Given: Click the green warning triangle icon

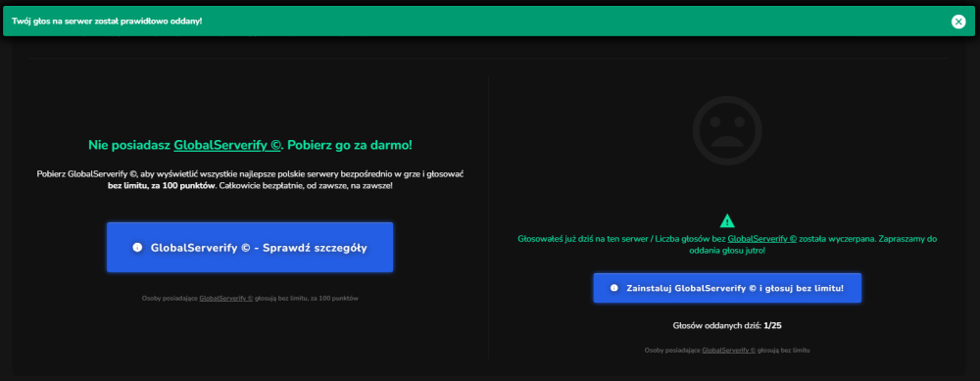Looking at the screenshot, I should pos(727,220).
